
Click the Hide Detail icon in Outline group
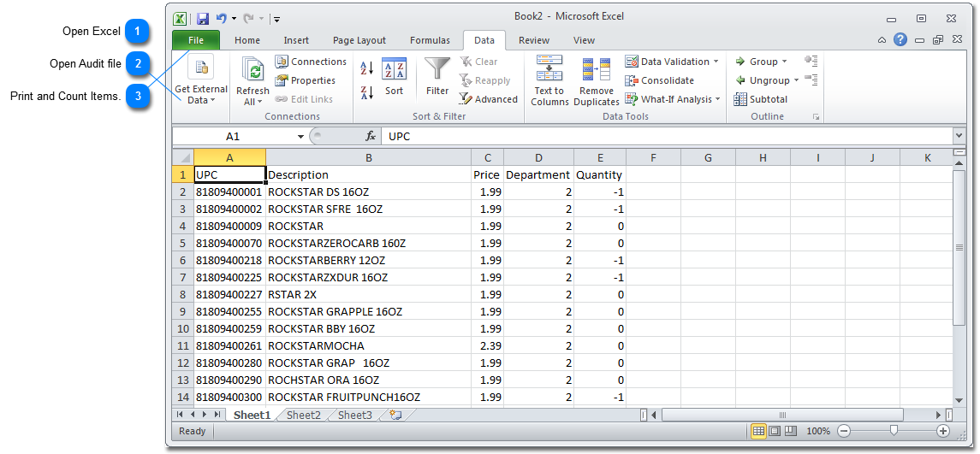click(x=811, y=80)
